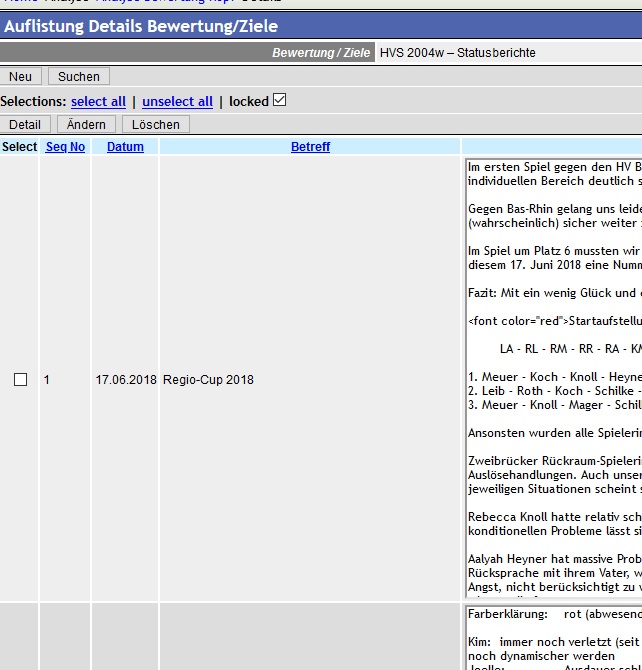Check the select box for row 1
The image size is (642, 670).
(x=20, y=380)
